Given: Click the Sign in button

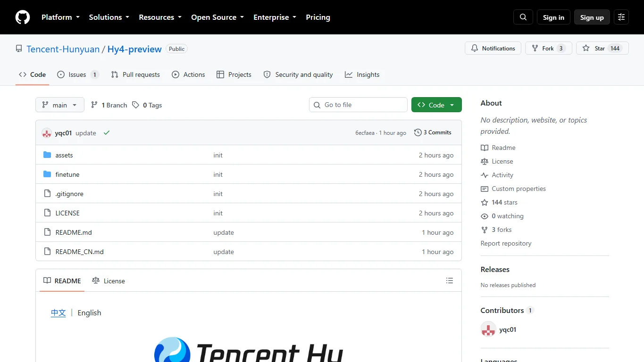Looking at the screenshot, I should click(553, 17).
